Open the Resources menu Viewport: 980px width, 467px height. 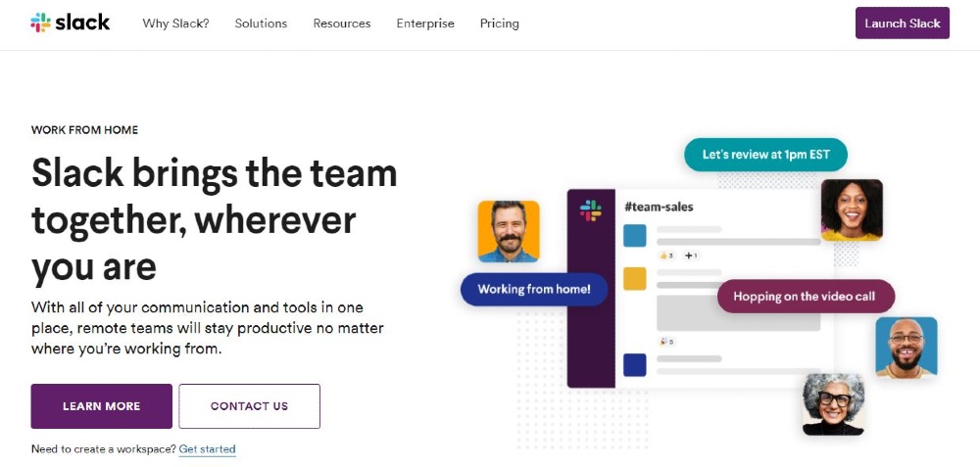tap(342, 23)
